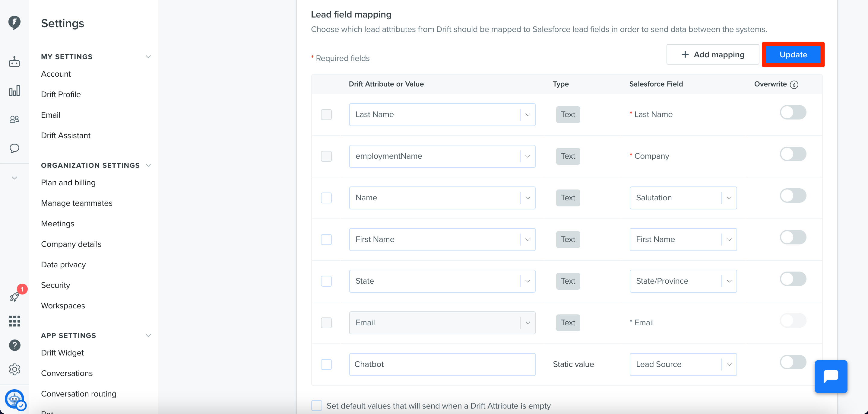Open the app grid icon
Image resolution: width=868 pixels, height=414 pixels.
tap(14, 321)
